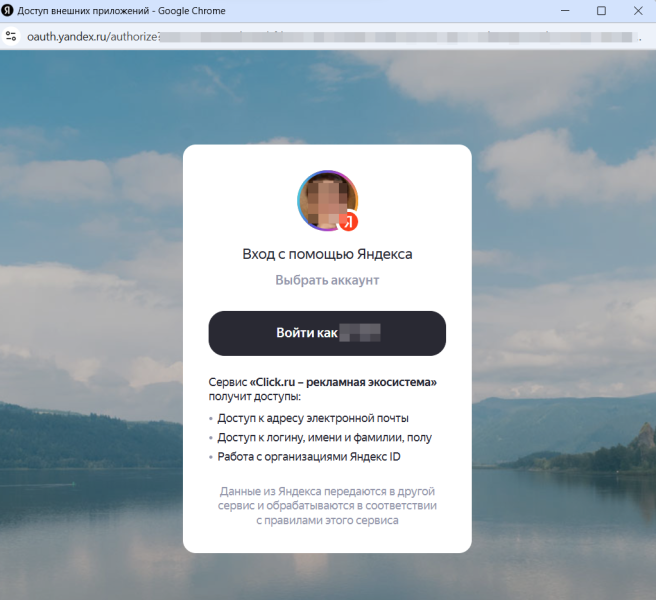Select 'Доступ к логину, имени и фамилии, полу' line
656x600 pixels.
pos(324,438)
